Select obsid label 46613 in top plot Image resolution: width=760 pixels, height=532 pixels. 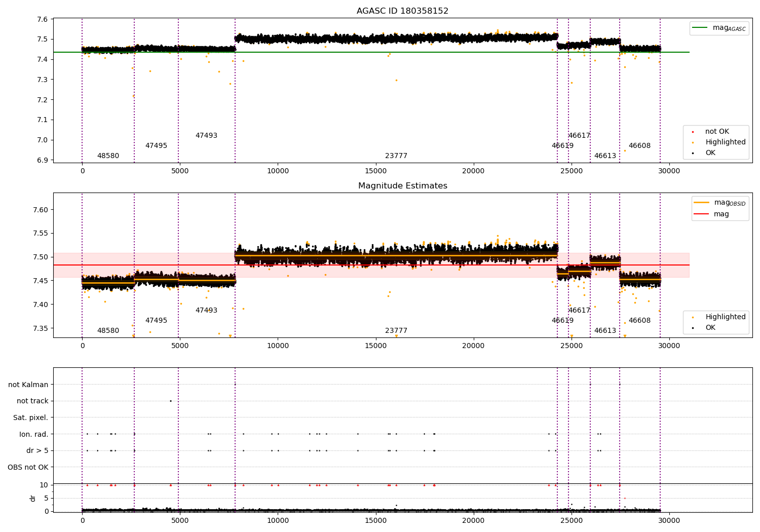(605, 156)
